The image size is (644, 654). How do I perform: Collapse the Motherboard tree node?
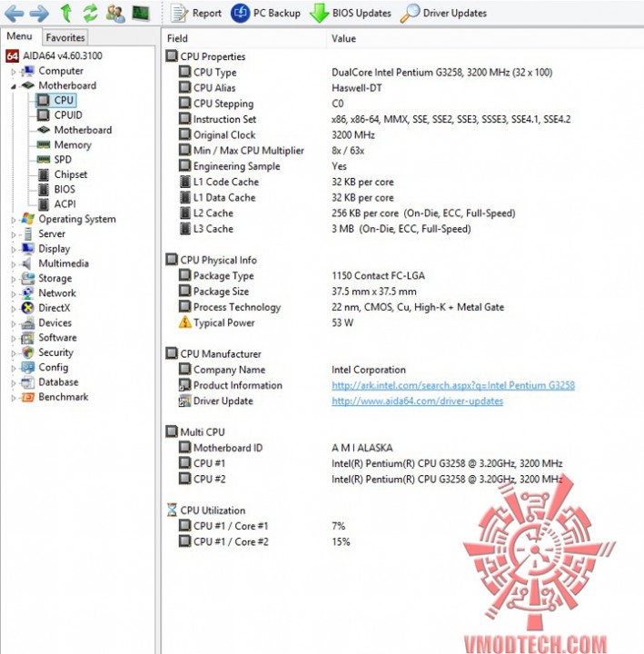pyautogui.click(x=14, y=86)
